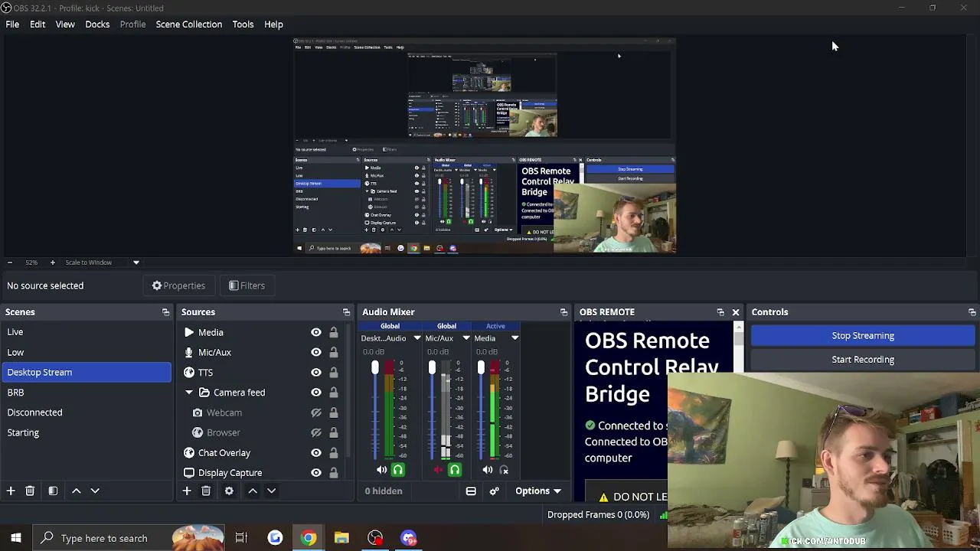The width and height of the screenshot is (980, 551).
Task: Unmute the Mic/Aux channel
Action: pyautogui.click(x=439, y=470)
